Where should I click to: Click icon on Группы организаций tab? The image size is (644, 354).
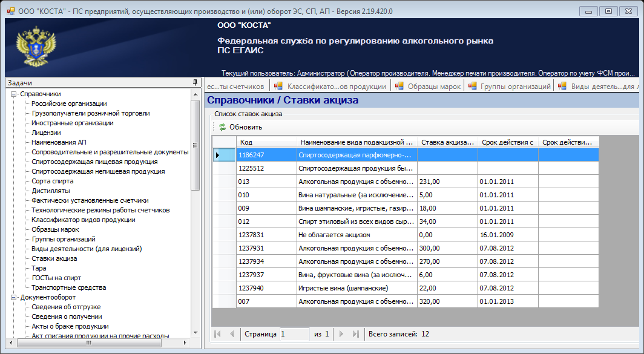click(472, 86)
